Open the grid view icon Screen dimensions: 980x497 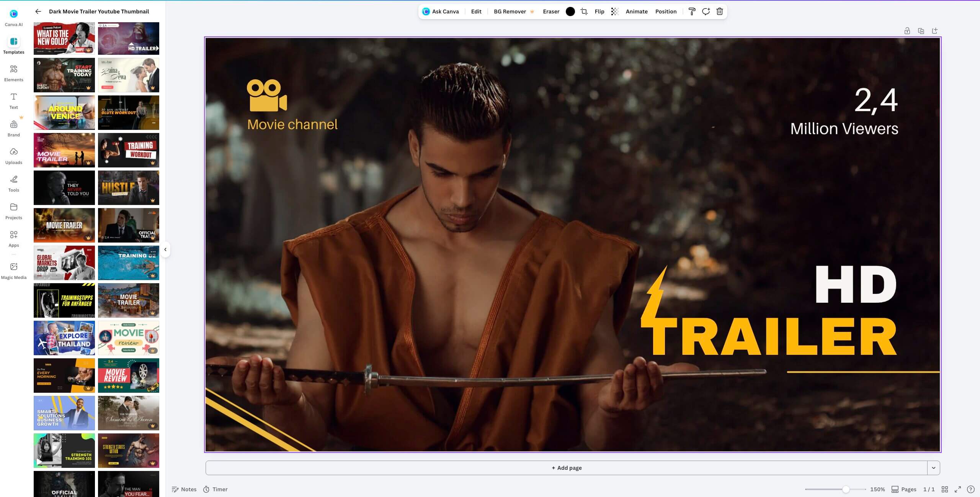tap(945, 489)
